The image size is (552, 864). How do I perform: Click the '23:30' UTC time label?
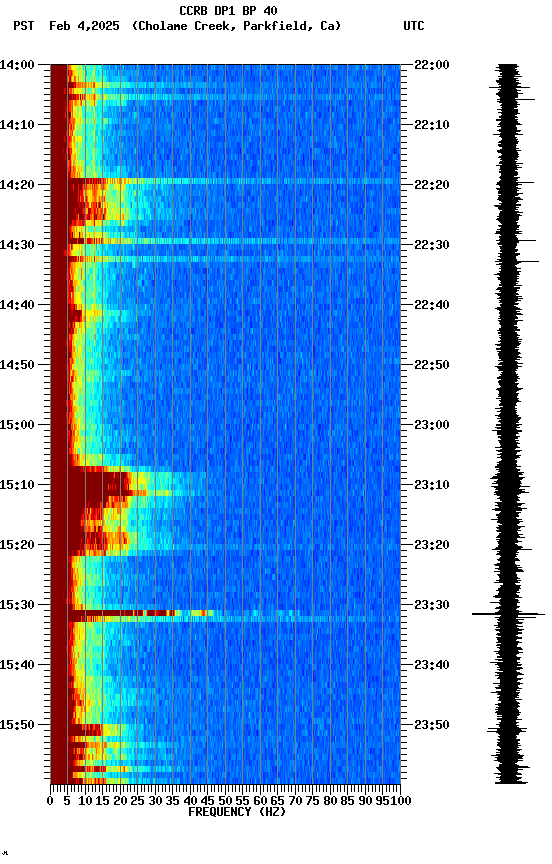click(432, 605)
